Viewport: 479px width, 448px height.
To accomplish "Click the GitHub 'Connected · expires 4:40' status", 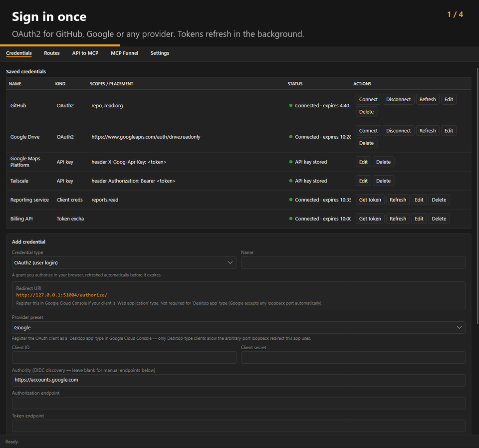I will pos(320,105).
